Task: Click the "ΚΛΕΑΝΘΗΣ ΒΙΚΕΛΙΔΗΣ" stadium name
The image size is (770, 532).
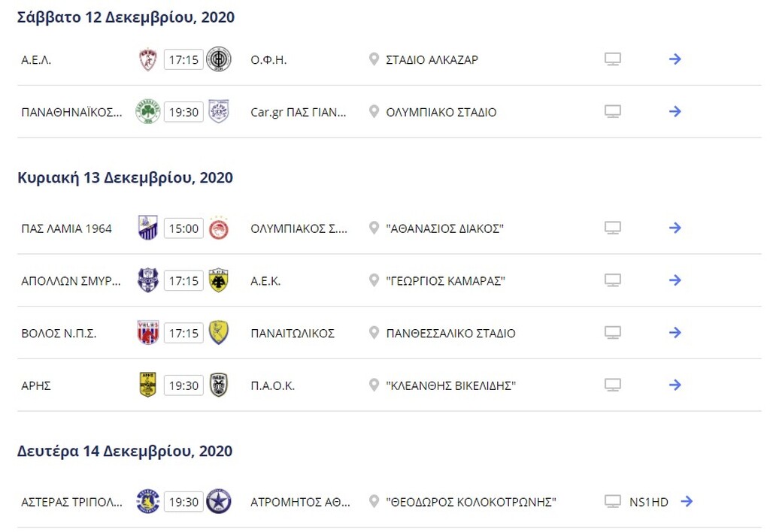Action: pos(451,385)
